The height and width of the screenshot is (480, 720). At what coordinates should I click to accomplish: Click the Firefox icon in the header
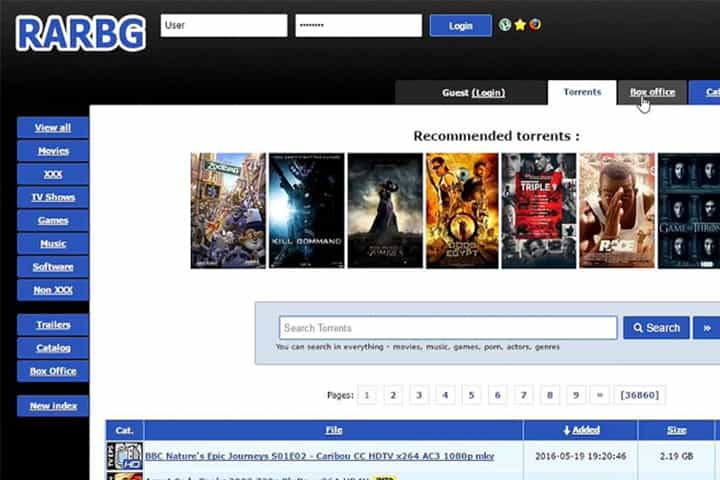click(535, 24)
